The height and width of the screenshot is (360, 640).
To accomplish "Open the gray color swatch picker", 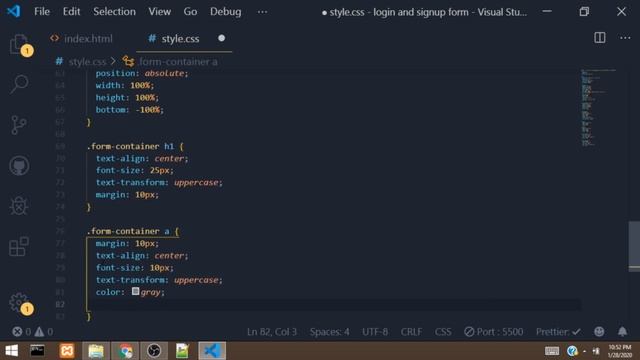I will 136,291.
